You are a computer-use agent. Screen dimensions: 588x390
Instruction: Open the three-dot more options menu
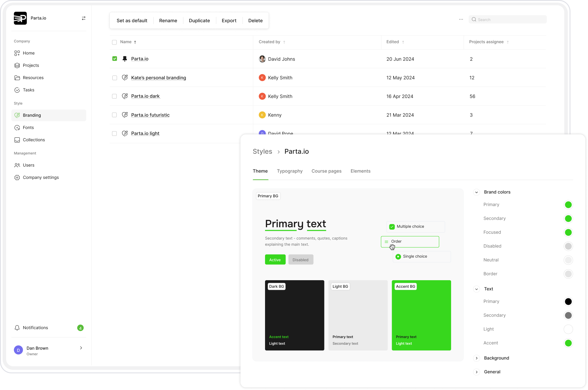pos(461,19)
